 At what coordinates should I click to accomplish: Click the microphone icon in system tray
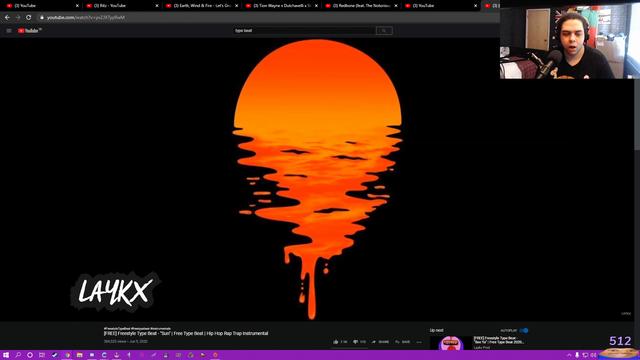(577, 355)
